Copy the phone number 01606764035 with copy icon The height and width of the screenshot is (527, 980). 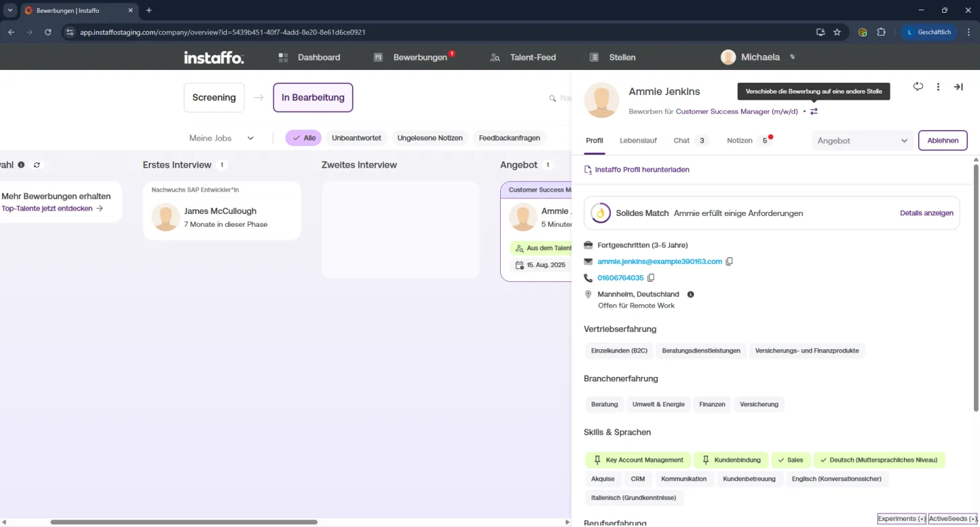651,278
